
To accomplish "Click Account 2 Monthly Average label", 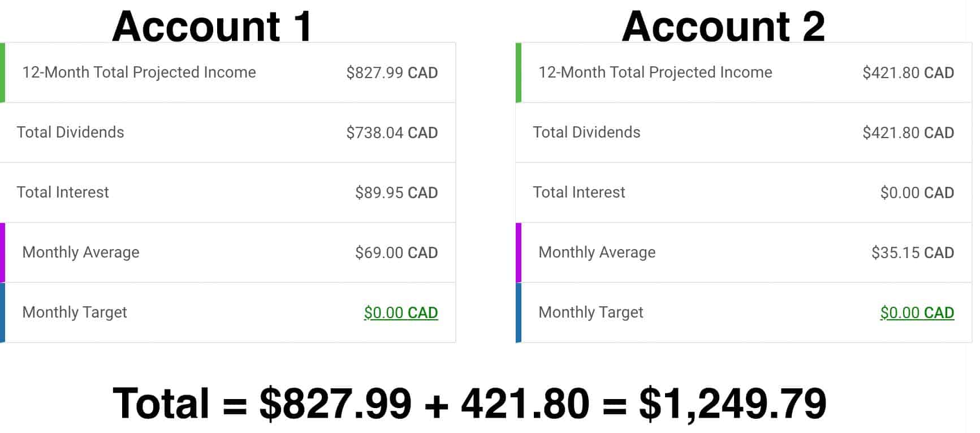I will 597,252.
